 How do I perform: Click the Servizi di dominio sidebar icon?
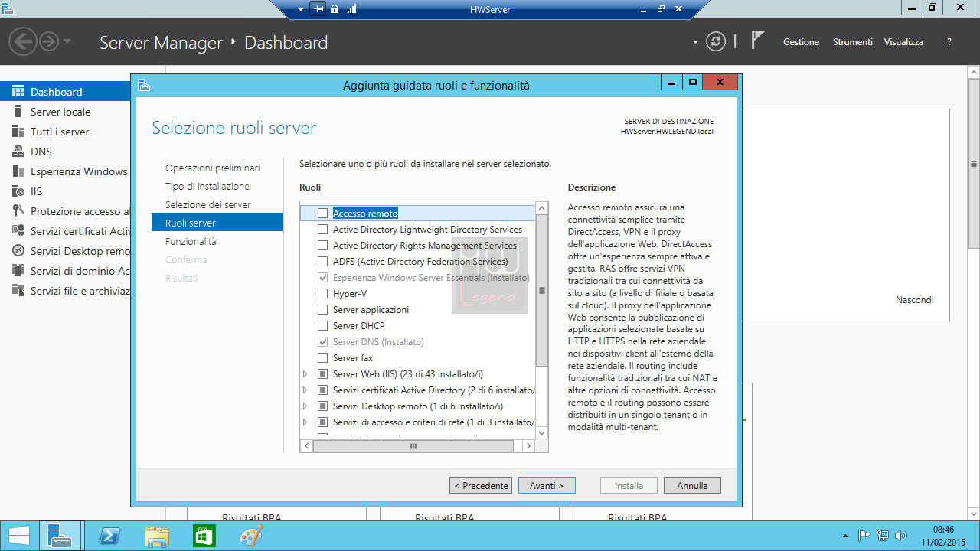(x=18, y=271)
